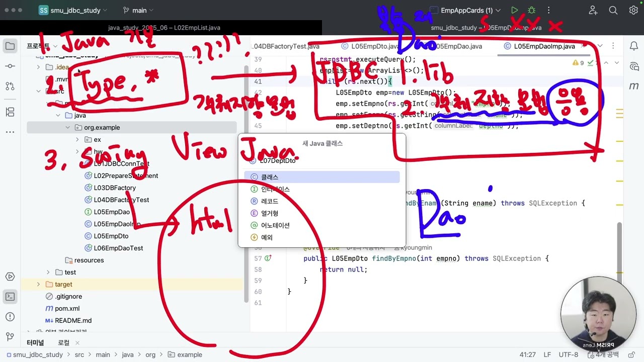Click 41:27 caret position in status bar

tap(527, 354)
